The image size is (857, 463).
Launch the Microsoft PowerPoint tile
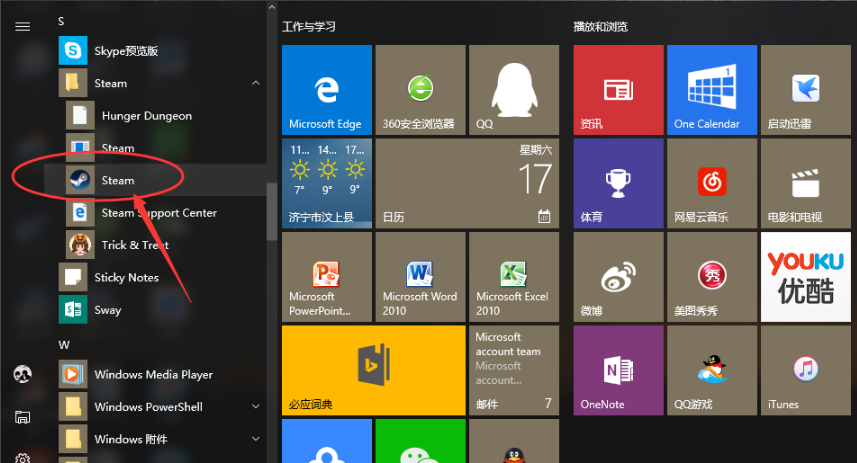(327, 277)
